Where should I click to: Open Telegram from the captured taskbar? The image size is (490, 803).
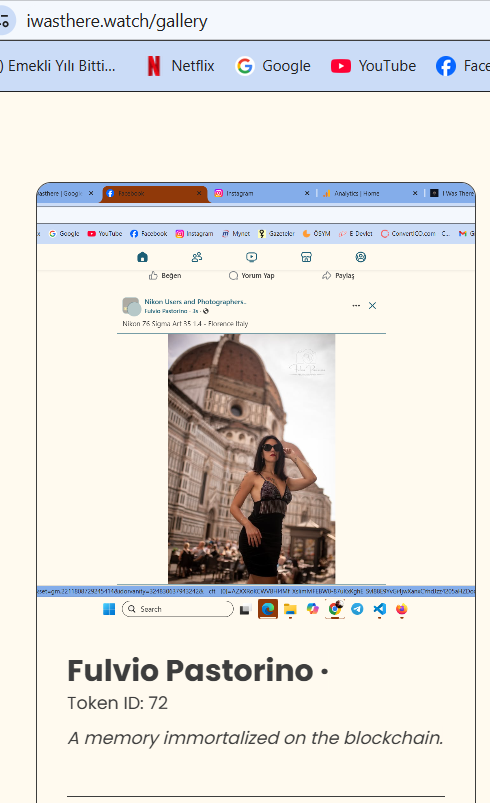tap(357, 609)
